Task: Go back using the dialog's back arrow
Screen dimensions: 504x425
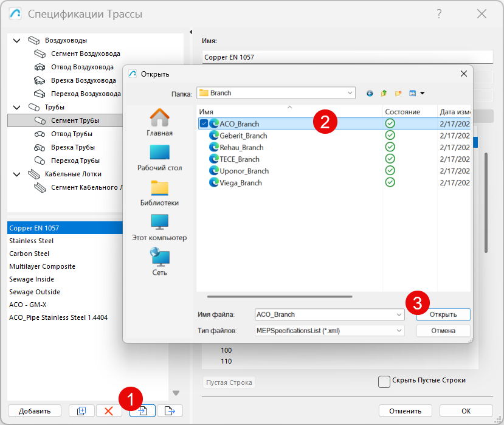Action: click(370, 93)
